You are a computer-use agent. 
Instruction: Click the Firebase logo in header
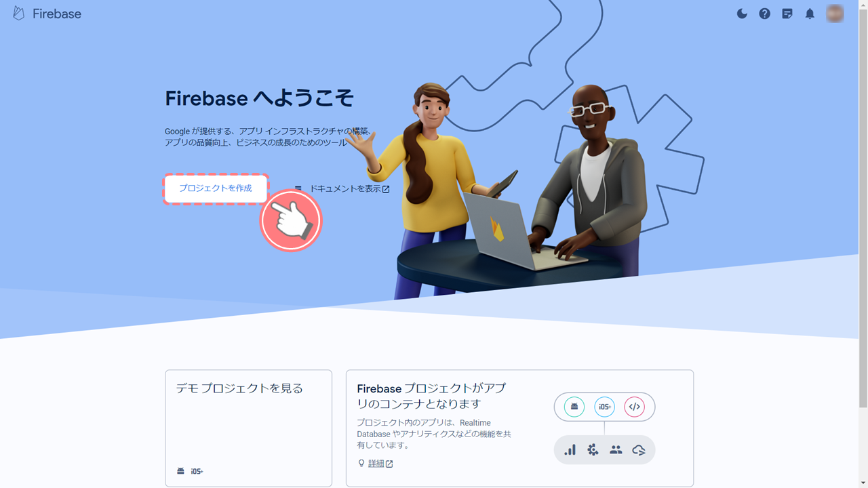47,14
